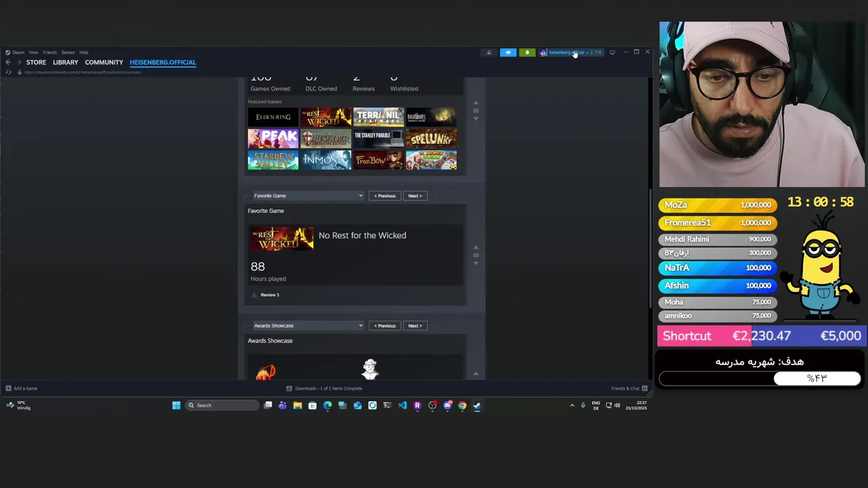Select the Terra Nil featured game
This screenshot has height=488, width=868.
(378, 117)
